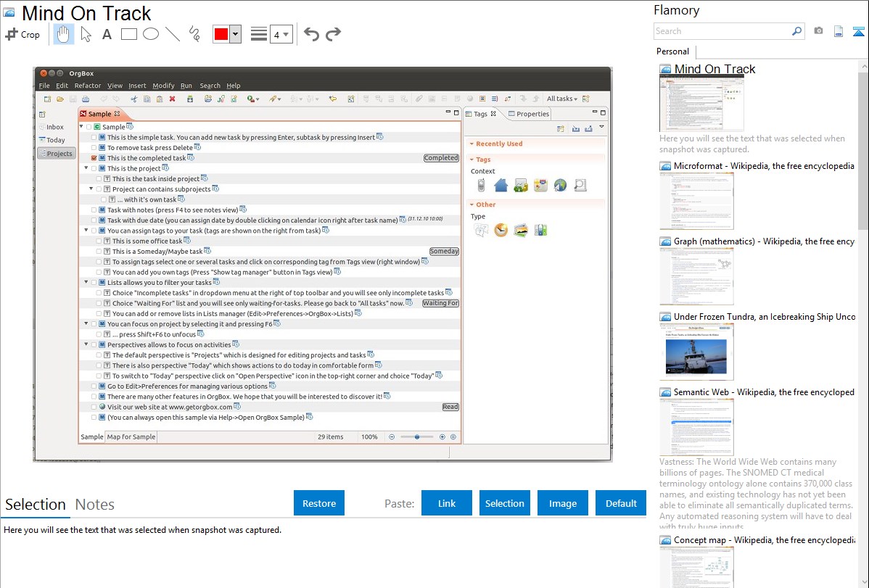869x588 pixels.
Task: Click the zoom-in plus icon in OrgBox status bar
Action: tap(442, 436)
